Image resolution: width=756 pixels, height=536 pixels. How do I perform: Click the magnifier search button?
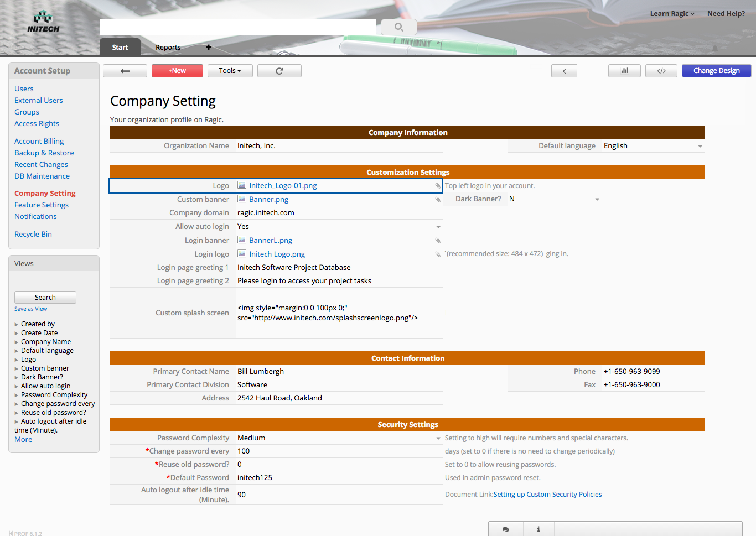click(x=398, y=27)
